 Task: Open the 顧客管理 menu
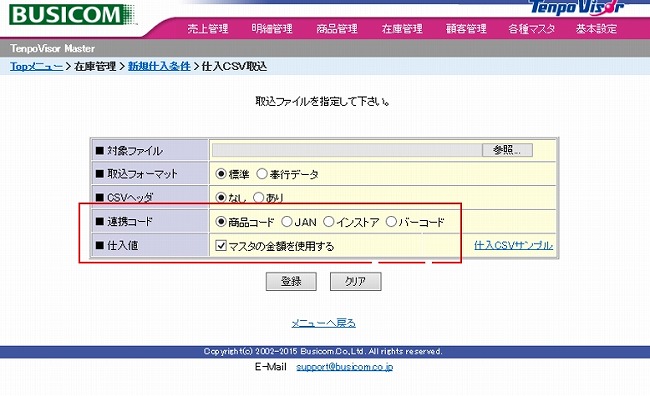point(466,29)
